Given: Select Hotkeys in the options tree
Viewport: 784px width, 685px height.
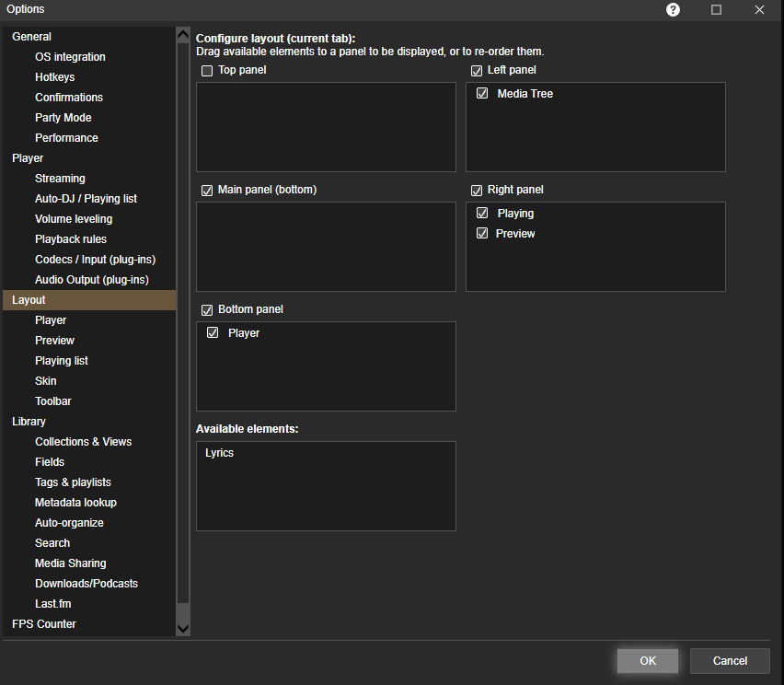Looking at the screenshot, I should [x=55, y=77].
